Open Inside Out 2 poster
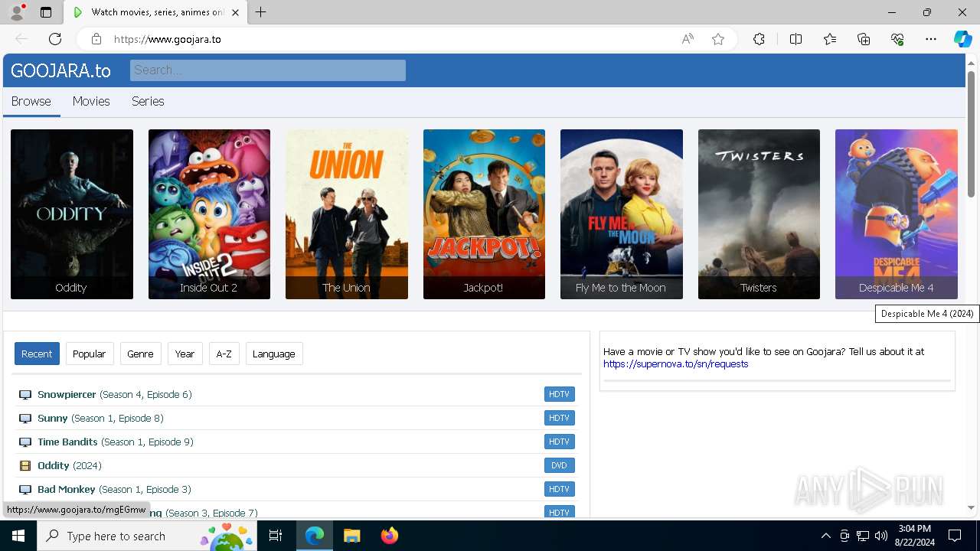This screenshot has height=551, width=980. click(x=209, y=214)
